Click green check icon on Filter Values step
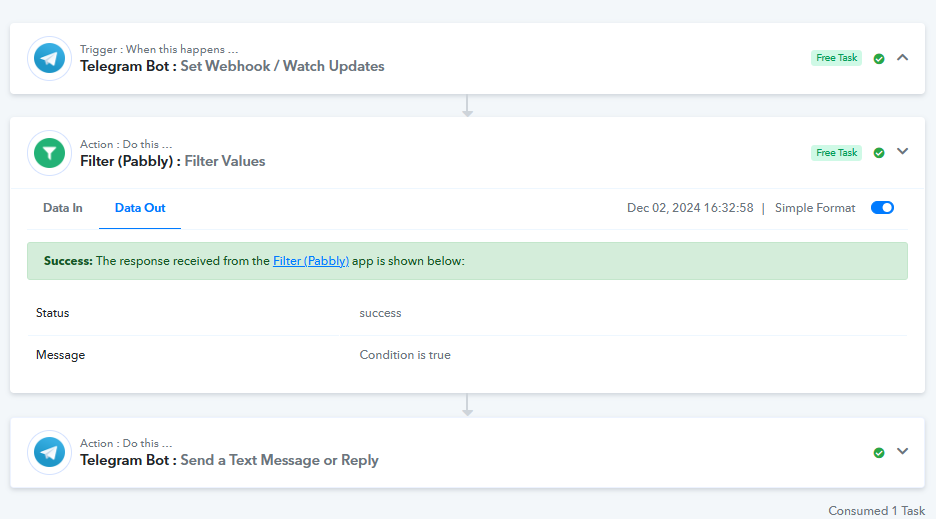Image resolution: width=936 pixels, height=519 pixels. [879, 153]
